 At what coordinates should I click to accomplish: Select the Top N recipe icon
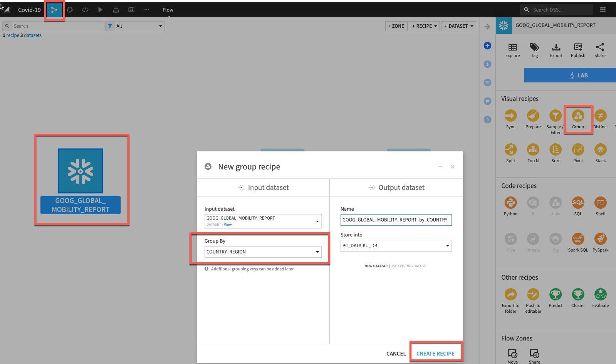tap(533, 150)
